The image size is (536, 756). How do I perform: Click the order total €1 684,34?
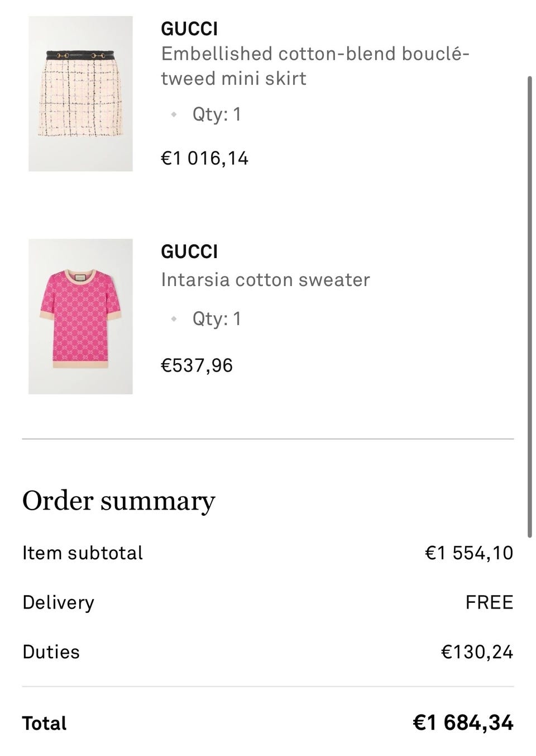pyautogui.click(x=463, y=722)
